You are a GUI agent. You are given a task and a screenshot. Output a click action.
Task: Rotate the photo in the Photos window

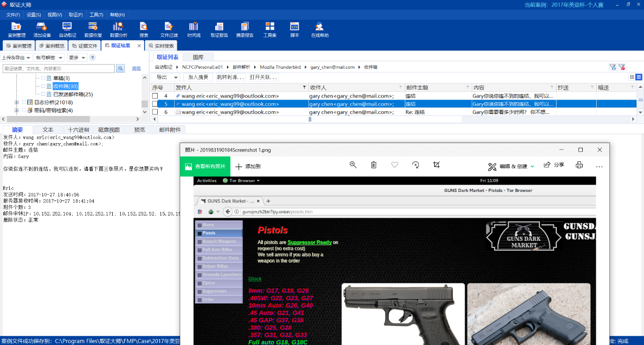415,165
